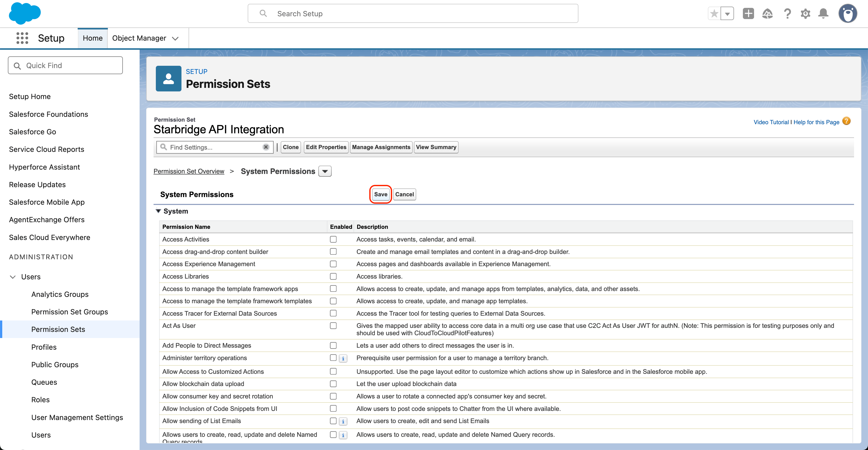Show info icon for Named Query records permission
The width and height of the screenshot is (868, 450).
pos(343,435)
